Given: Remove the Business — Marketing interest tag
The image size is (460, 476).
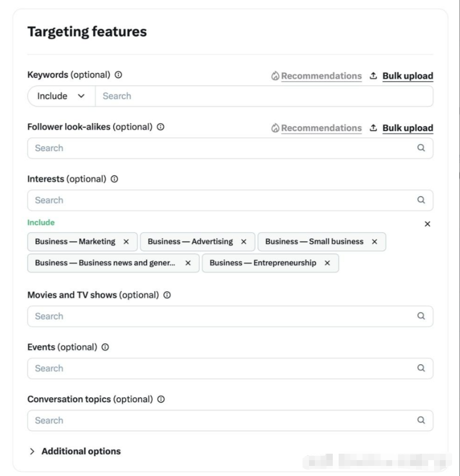Looking at the screenshot, I should click(x=126, y=242).
